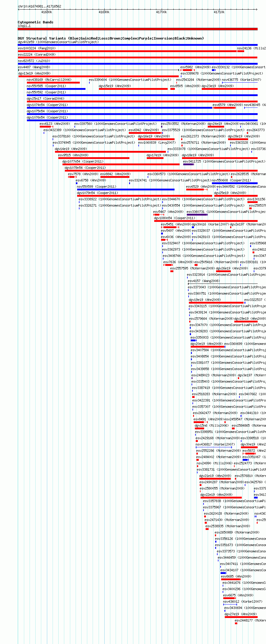Viewport: 266px width, 644px height.
Task: Select the esv8505 (Ahn2009) label
Action: pos(185,86)
